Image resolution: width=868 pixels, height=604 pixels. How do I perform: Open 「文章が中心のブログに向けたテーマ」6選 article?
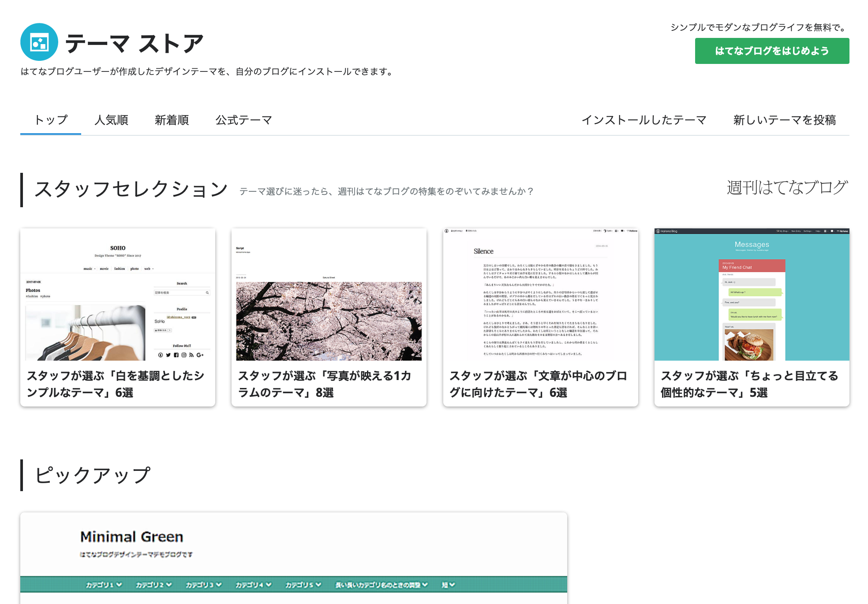pos(538,384)
